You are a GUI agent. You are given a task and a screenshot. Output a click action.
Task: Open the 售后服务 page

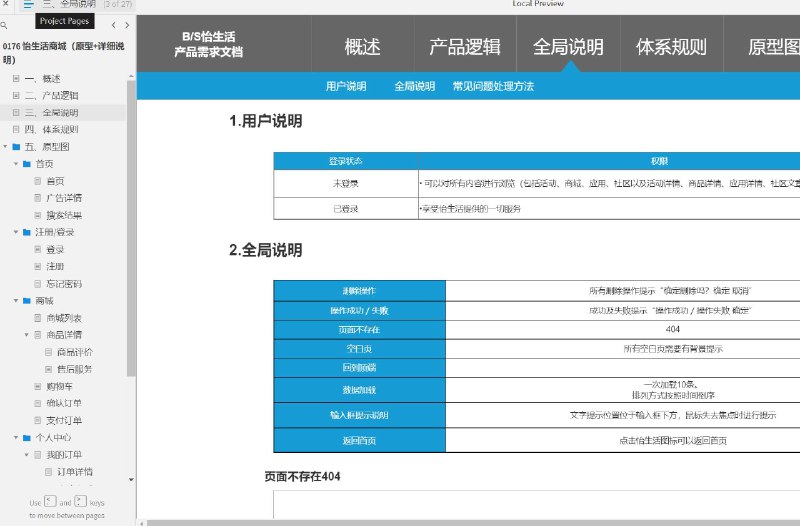75,369
